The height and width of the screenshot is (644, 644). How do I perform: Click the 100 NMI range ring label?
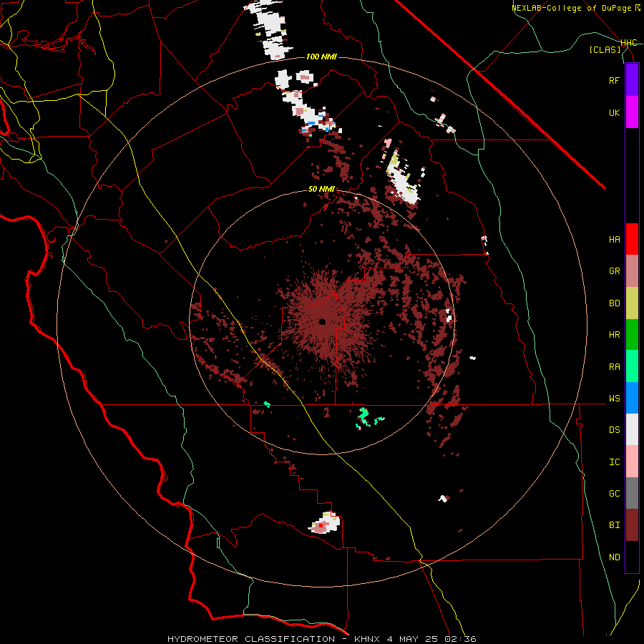(321, 57)
